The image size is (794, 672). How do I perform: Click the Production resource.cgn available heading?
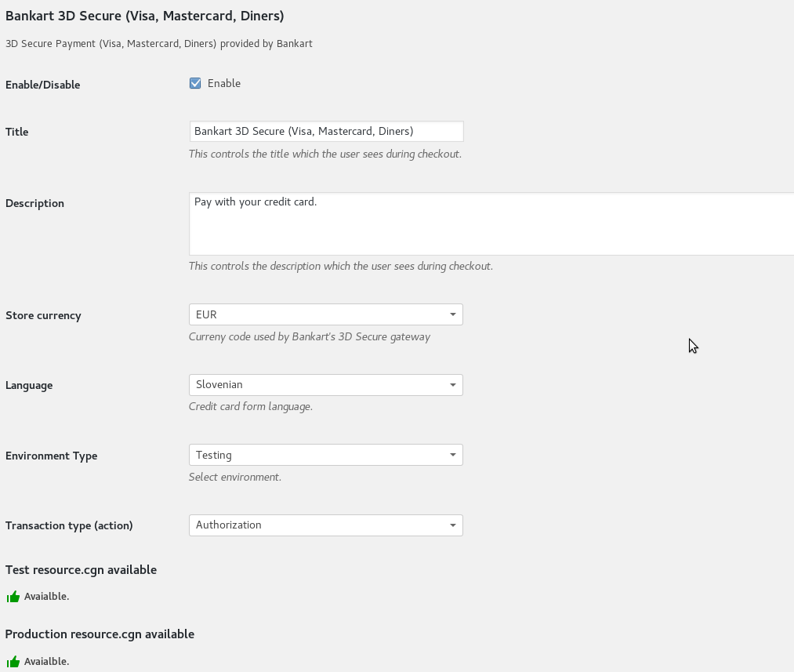coord(100,634)
